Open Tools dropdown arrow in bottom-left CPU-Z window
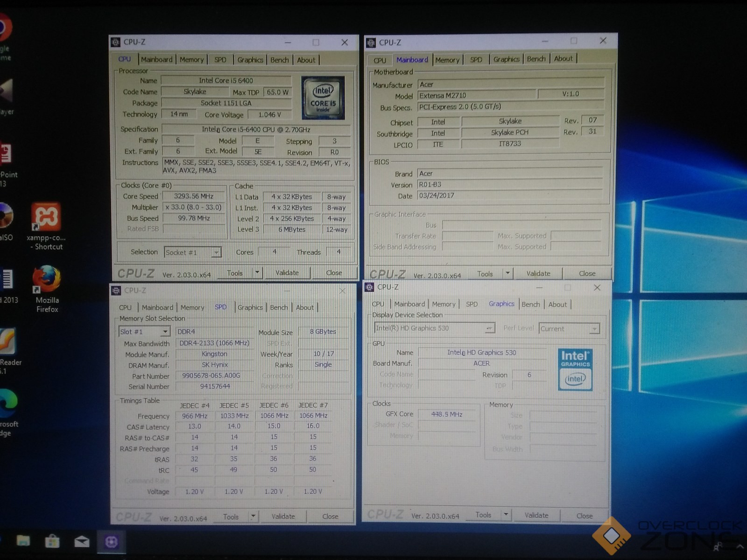747x560 pixels. [x=253, y=517]
